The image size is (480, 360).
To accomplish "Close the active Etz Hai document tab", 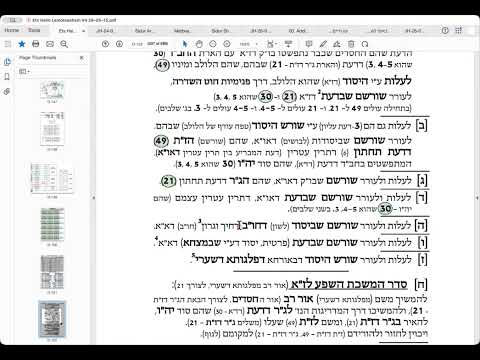I will tap(83, 31).
